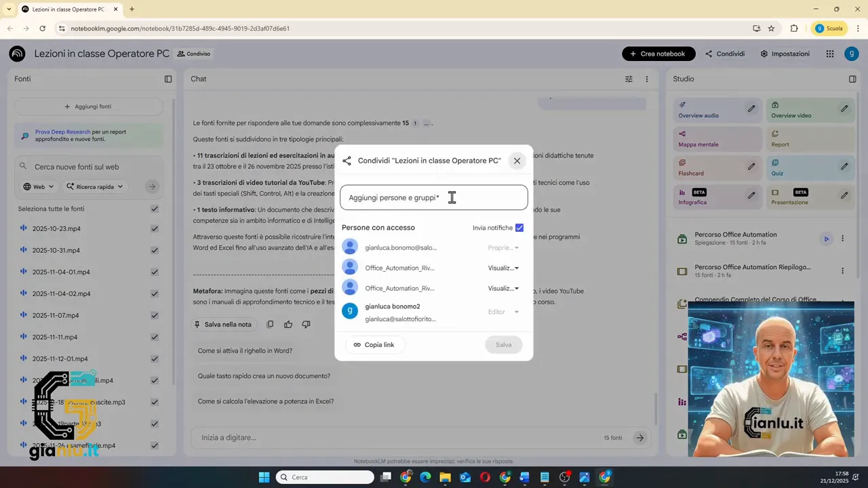Open Impostazioni settings
The height and width of the screenshot is (488, 868).
(x=785, y=54)
